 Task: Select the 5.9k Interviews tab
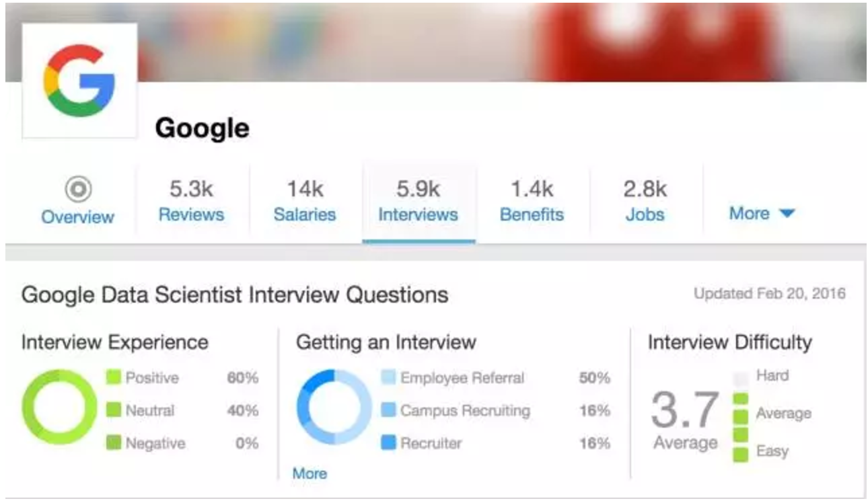point(418,201)
